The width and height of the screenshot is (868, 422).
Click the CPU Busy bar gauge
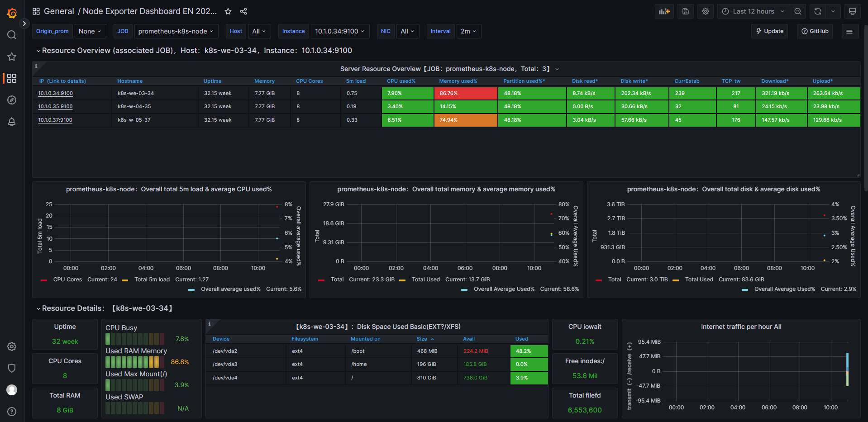(x=135, y=339)
